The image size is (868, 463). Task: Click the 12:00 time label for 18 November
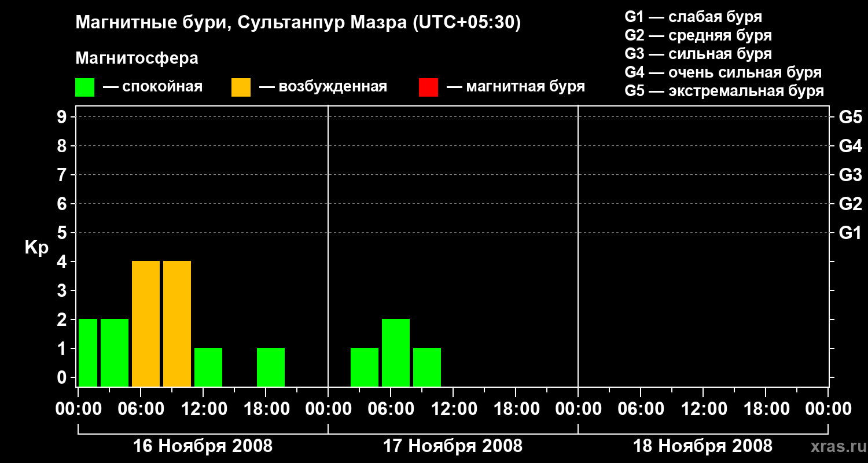pyautogui.click(x=704, y=409)
